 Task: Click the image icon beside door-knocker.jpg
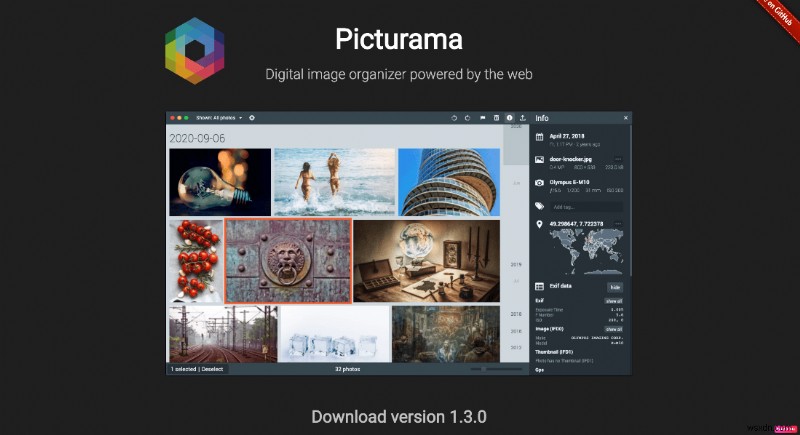tap(539, 160)
